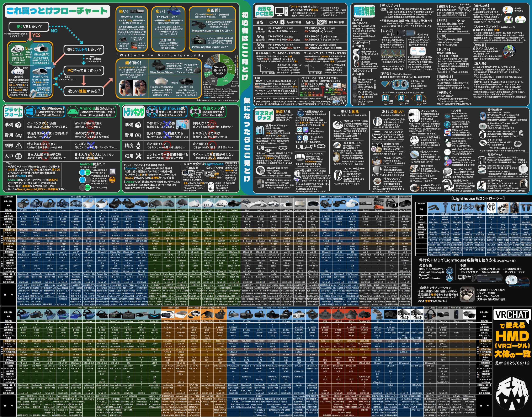Viewport: 532px width, 417px height.
Task: Click the あれば嬉しい goods column heading
Action: point(393,112)
